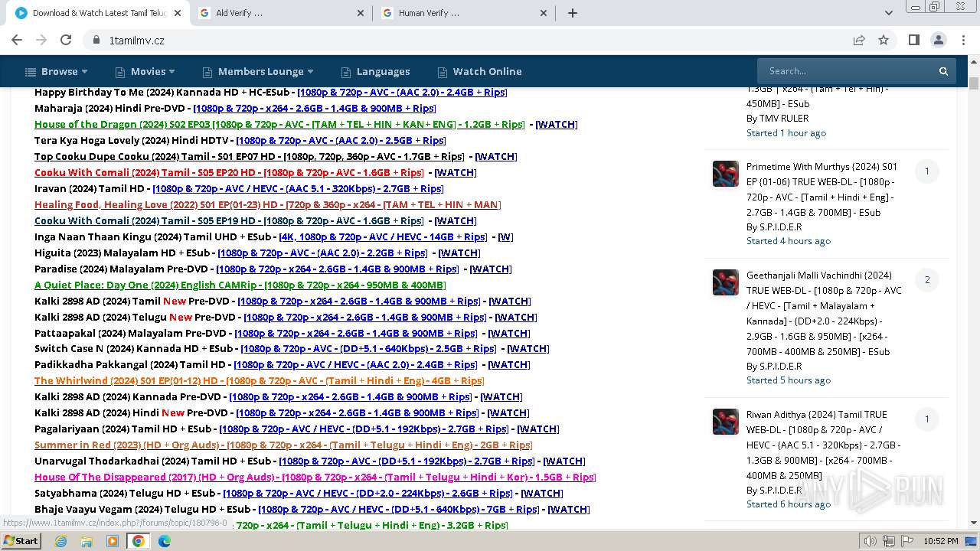Image resolution: width=980 pixels, height=551 pixels.
Task: Switch to the Ald Verify tab
Action: pyautogui.click(x=281, y=13)
